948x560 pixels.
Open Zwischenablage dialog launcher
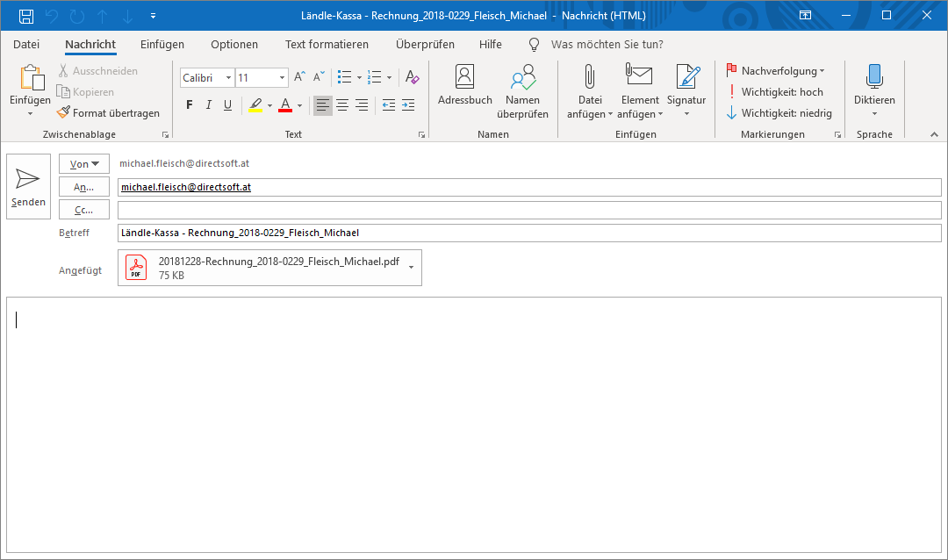click(165, 135)
